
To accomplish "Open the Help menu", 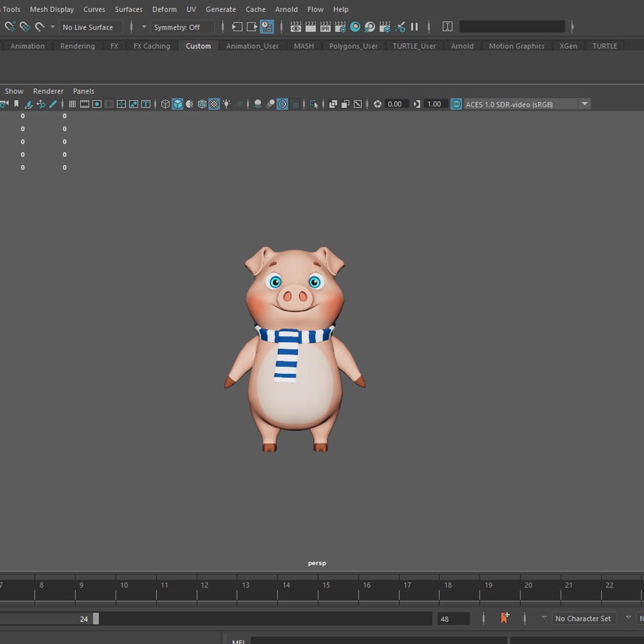I will pos(340,9).
